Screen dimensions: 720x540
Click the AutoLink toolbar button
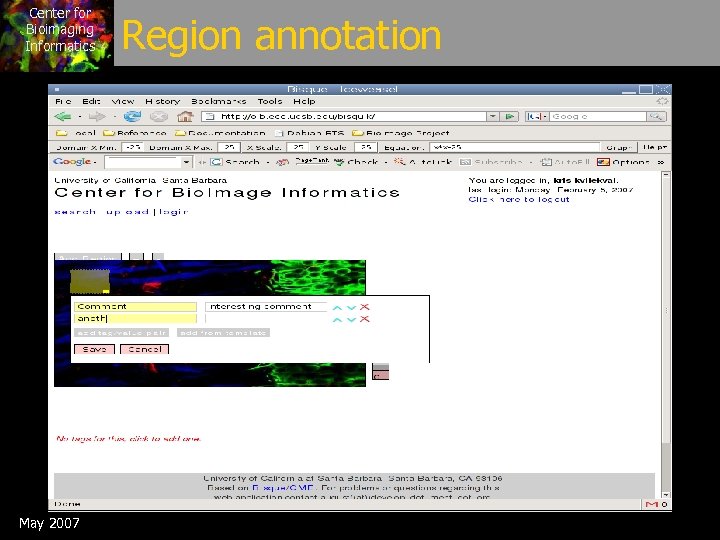tap(423, 162)
